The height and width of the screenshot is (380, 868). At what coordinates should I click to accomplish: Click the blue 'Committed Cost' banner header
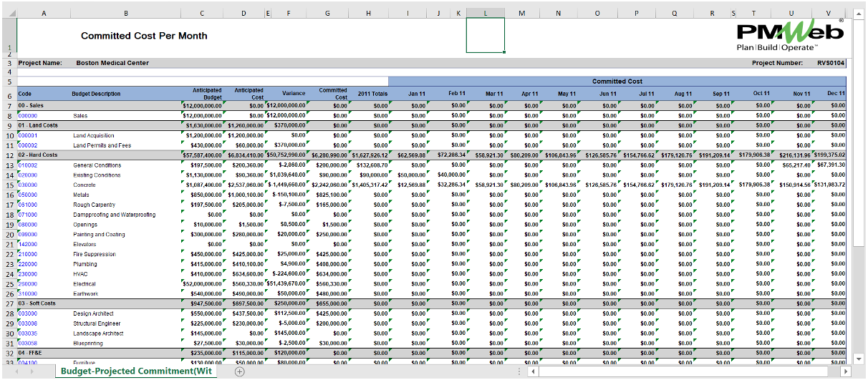coord(617,82)
